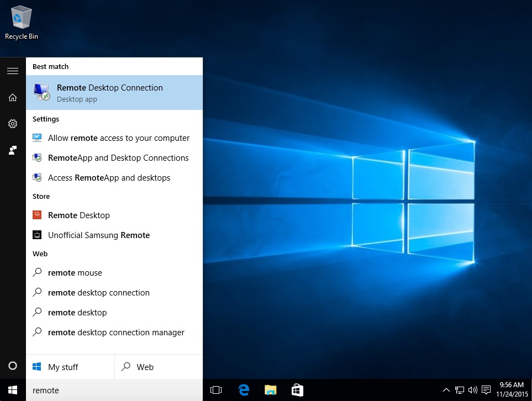Filter results with My stuff button
Viewport: 532px width, 401px height.
70,367
